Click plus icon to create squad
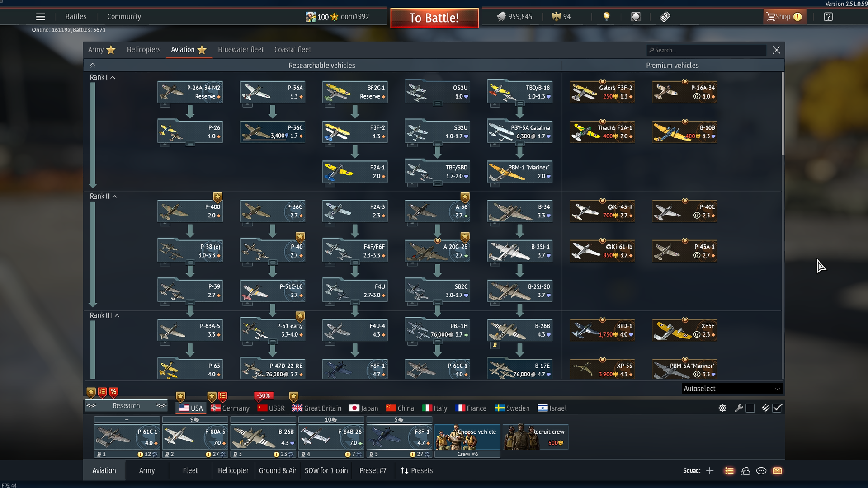 [x=710, y=471]
